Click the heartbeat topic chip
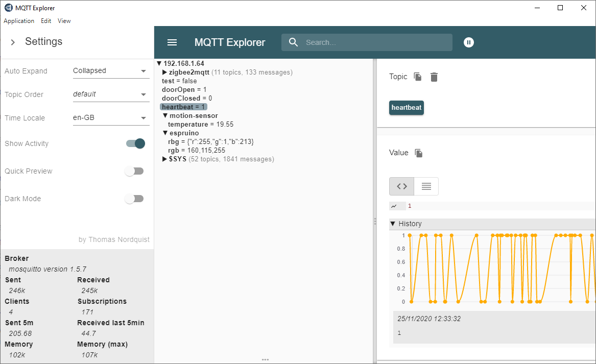 (407, 108)
